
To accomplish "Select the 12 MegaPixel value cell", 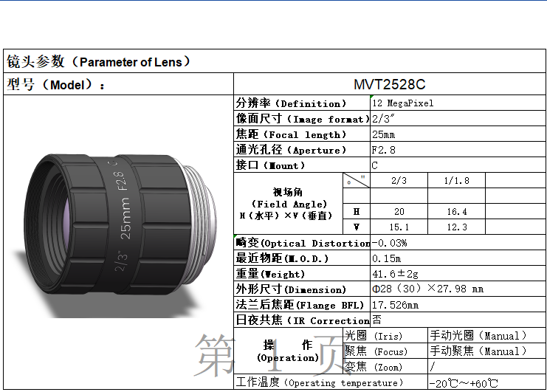I will click(x=458, y=103).
